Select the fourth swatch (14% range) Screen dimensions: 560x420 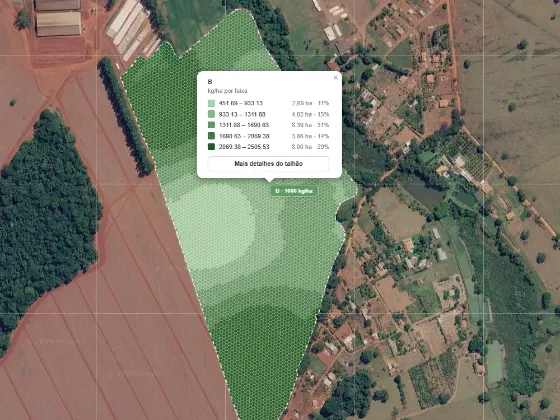click(x=211, y=136)
